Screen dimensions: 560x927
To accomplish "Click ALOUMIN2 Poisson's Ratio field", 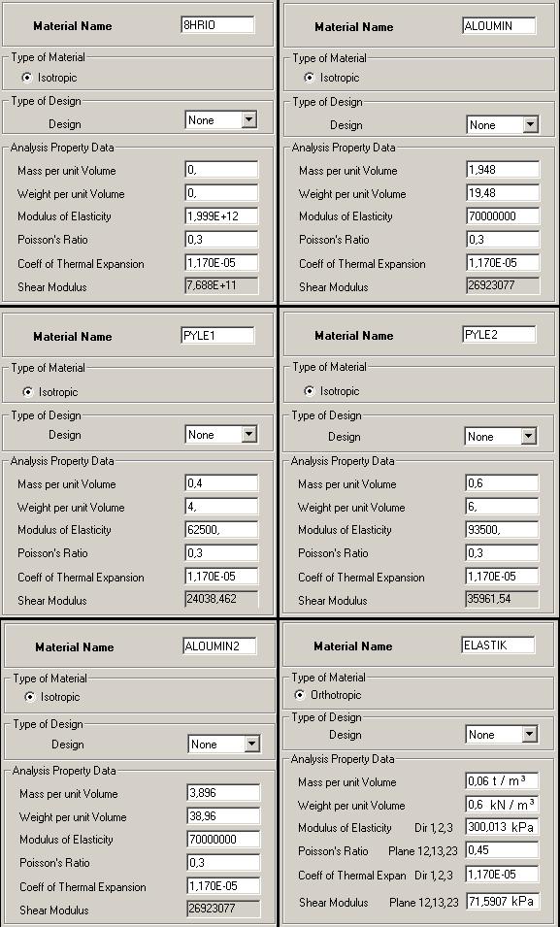I will pyautogui.click(x=223, y=863).
